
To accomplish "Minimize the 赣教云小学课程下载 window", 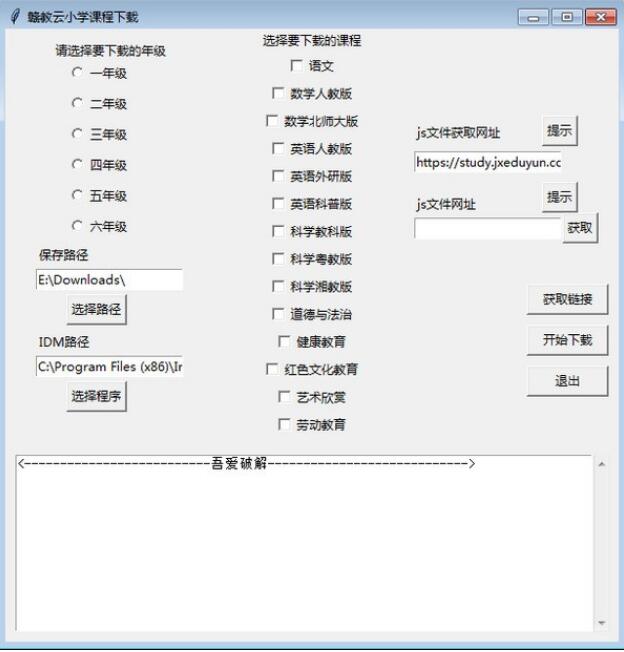I will point(533,17).
